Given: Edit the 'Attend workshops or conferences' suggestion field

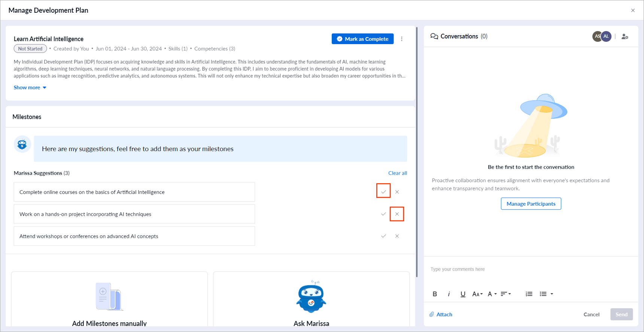Looking at the screenshot, I should pos(134,236).
